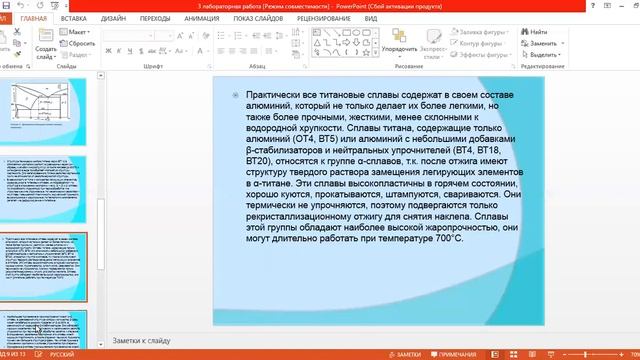Image resolution: width=640 pixels, height=360 pixels.
Task: Click the Undo arrow in quick access toolbar
Action: 20,6
